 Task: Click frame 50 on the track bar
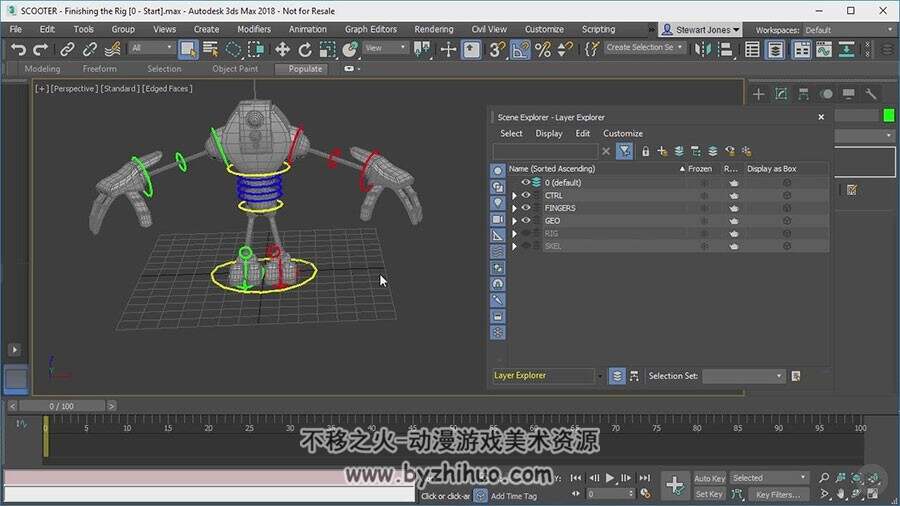453,428
